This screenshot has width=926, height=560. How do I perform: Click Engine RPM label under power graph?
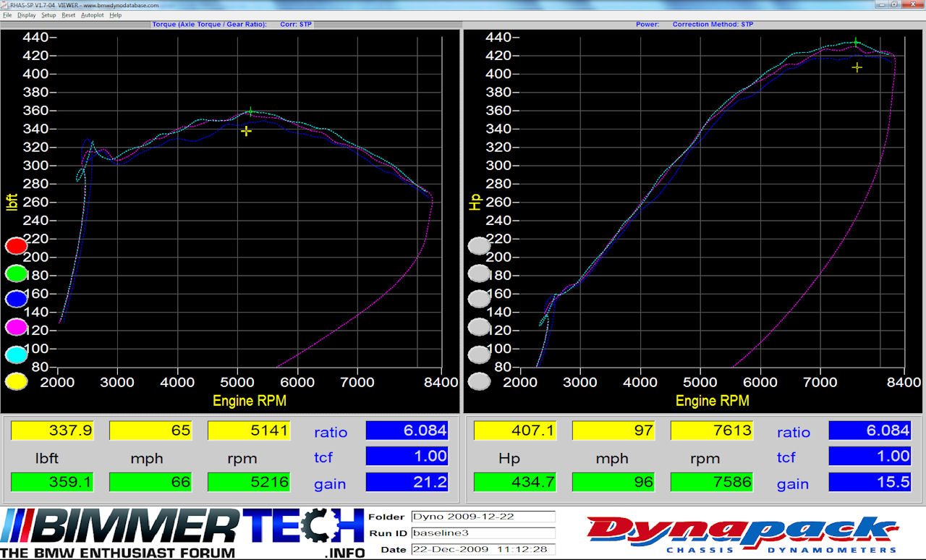[x=713, y=400]
